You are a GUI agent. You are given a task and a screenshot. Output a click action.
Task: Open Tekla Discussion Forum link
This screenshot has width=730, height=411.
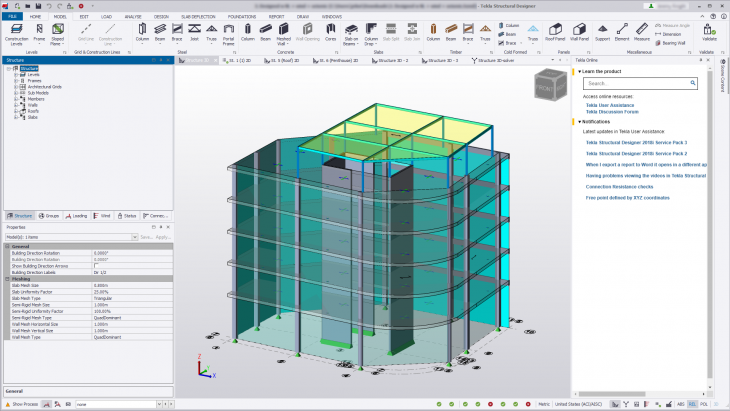[612, 112]
